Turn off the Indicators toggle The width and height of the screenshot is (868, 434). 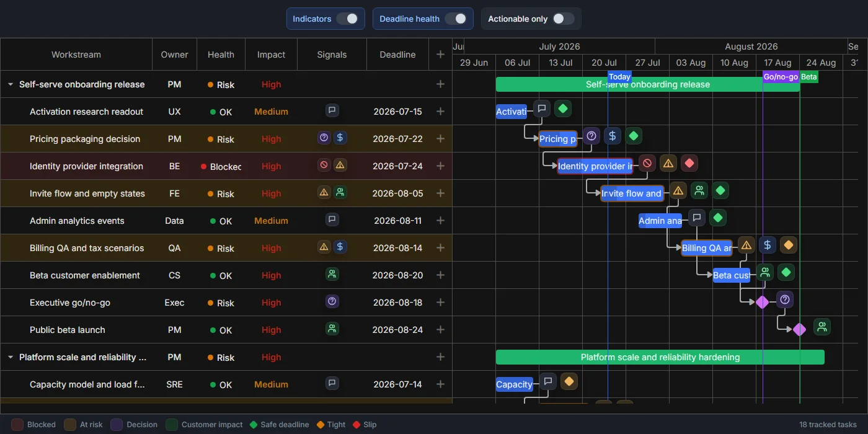tap(347, 19)
